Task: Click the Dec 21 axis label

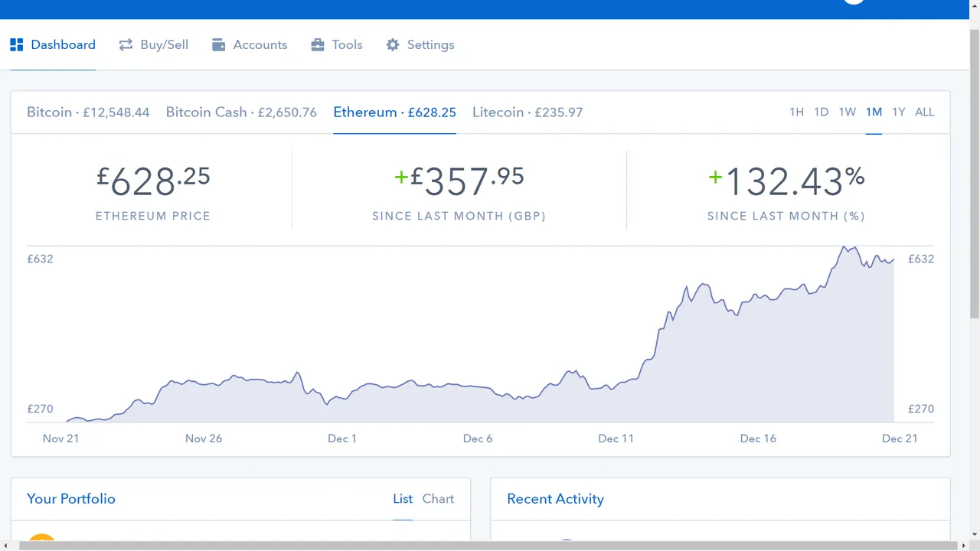Action: pos(900,439)
